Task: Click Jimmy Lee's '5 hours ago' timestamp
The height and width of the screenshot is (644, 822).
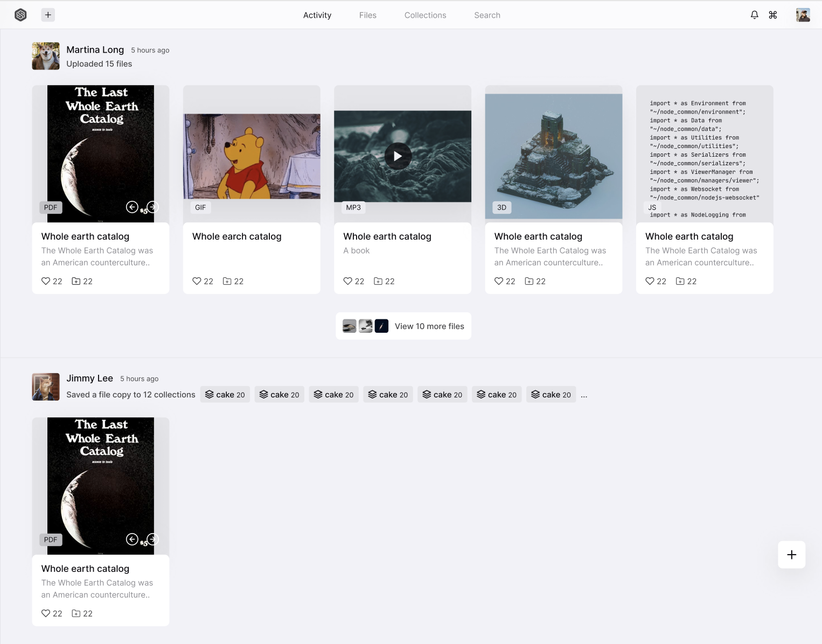Action: [x=140, y=379]
